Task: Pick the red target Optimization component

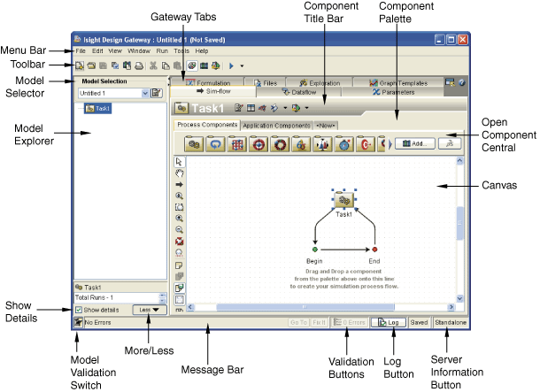Action: coord(258,144)
